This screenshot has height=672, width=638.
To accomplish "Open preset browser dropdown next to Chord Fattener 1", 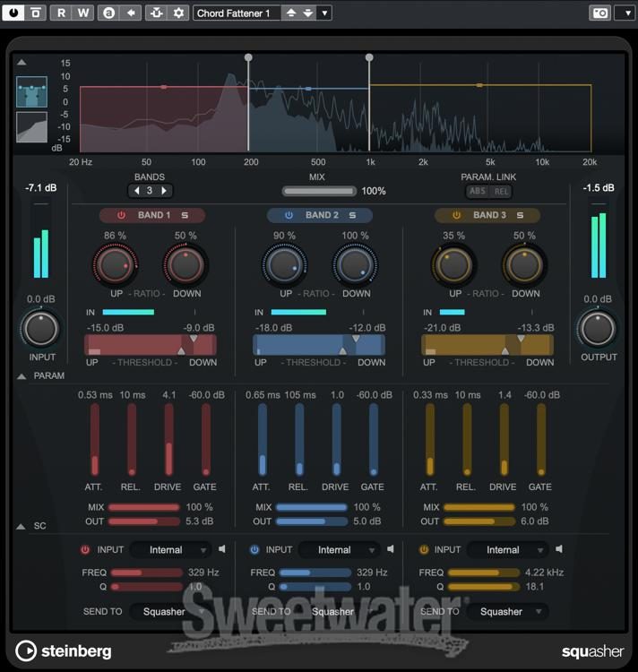I will pyautogui.click(x=324, y=13).
